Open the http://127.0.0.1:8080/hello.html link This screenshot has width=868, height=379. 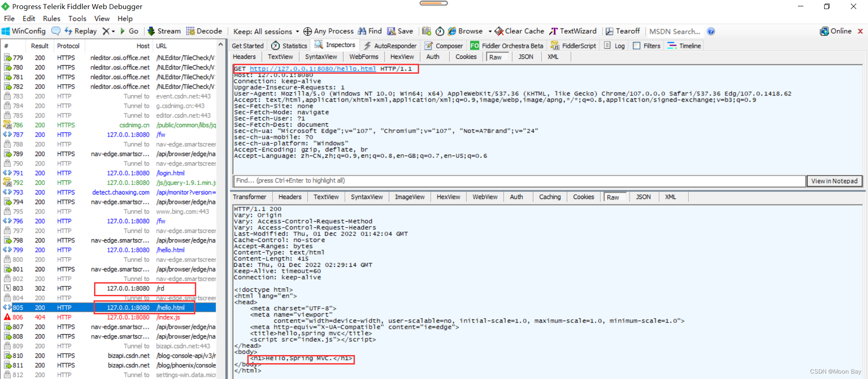coord(313,69)
